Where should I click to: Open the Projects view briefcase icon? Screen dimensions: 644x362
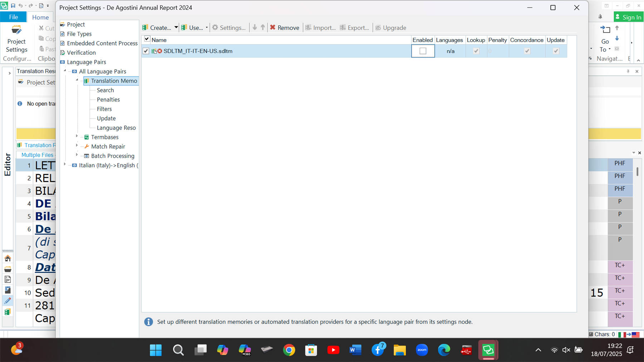click(8, 269)
